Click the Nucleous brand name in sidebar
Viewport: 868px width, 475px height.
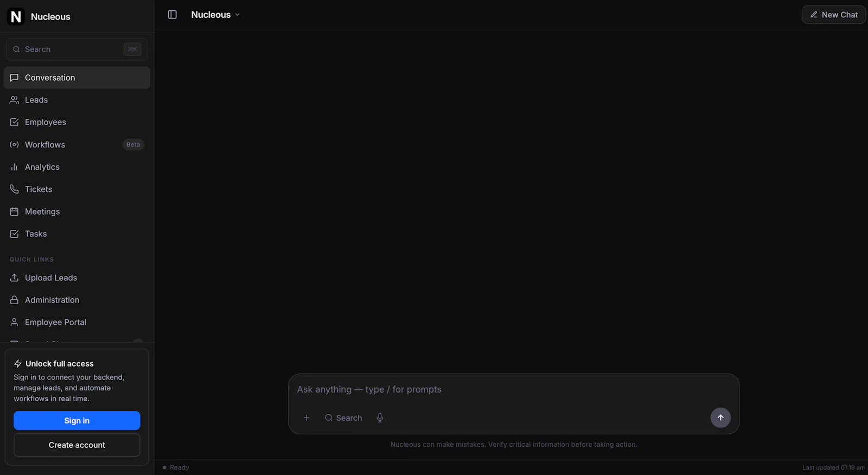click(x=50, y=17)
